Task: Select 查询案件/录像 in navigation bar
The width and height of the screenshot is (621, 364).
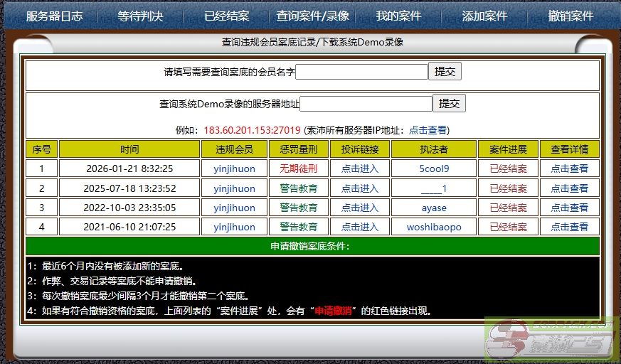Action: [x=312, y=16]
